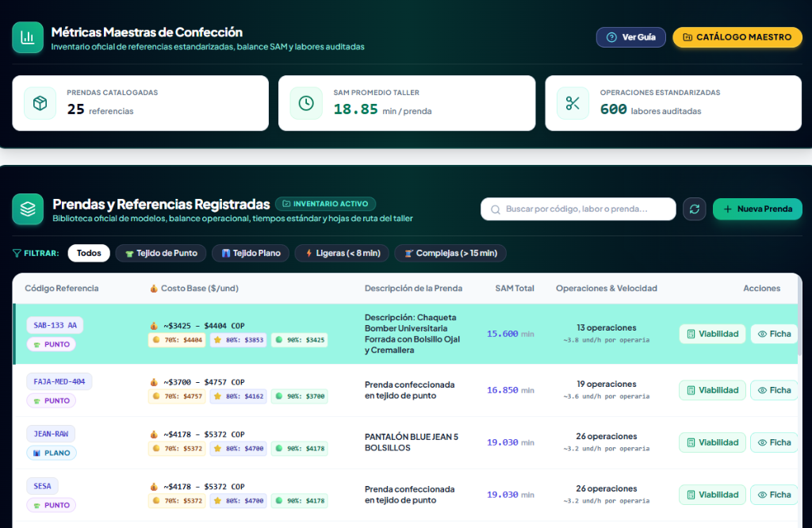812x528 pixels.
Task: Click the Operaciones & Velocidad column header
Action: (x=607, y=289)
